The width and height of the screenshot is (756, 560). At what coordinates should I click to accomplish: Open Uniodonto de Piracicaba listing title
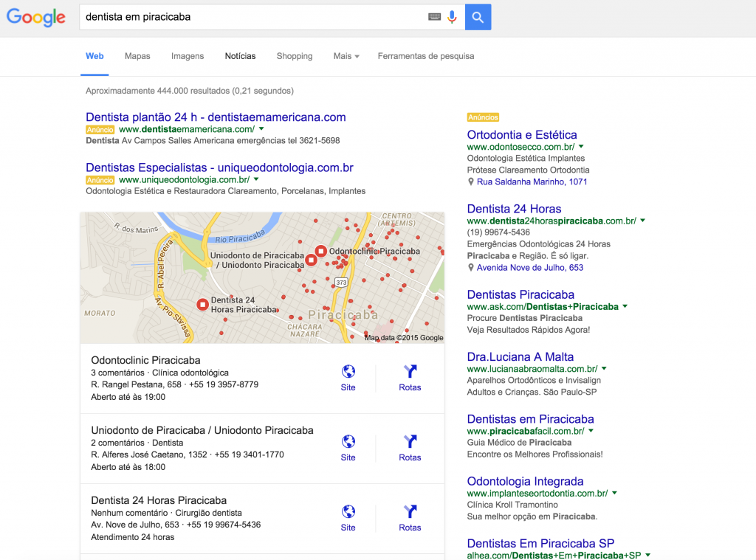(202, 430)
